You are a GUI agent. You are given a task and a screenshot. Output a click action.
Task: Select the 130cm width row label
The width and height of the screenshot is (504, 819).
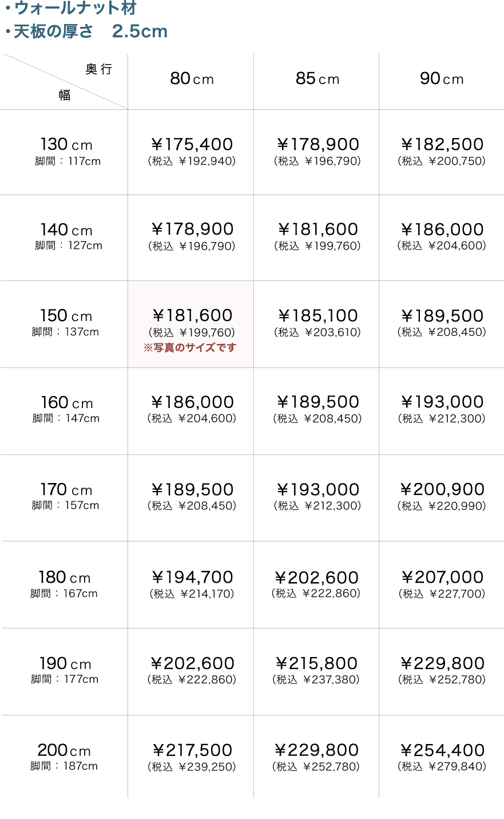click(x=66, y=145)
